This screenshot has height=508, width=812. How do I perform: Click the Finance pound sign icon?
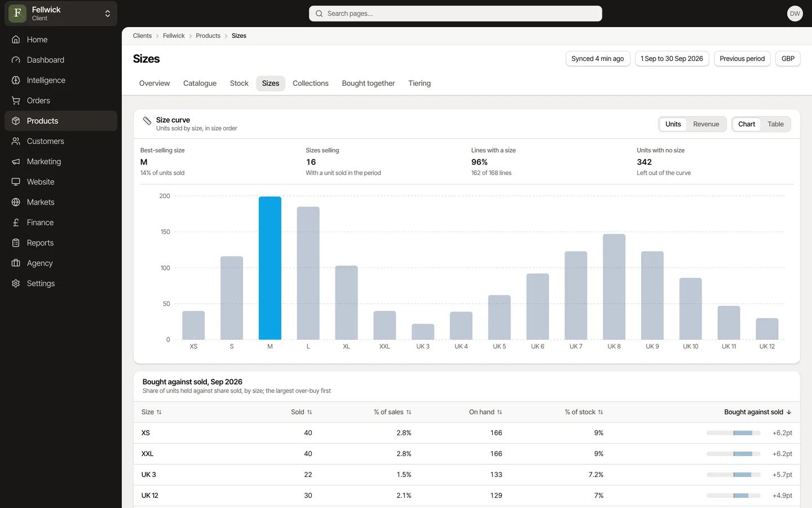pos(16,222)
